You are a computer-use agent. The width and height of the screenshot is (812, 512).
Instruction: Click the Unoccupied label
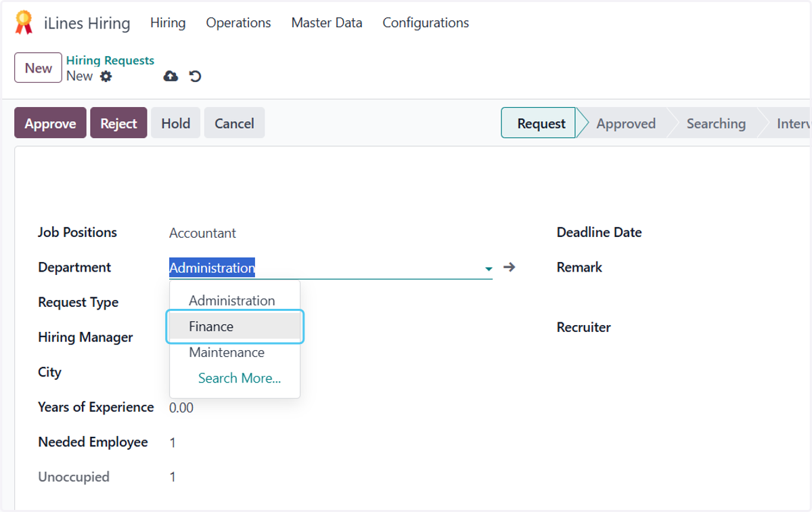(x=73, y=477)
